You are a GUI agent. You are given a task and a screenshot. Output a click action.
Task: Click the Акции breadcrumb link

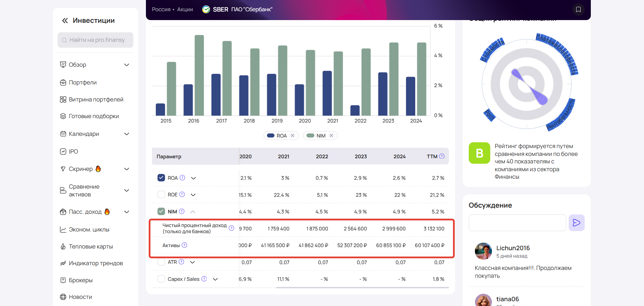pyautogui.click(x=185, y=10)
